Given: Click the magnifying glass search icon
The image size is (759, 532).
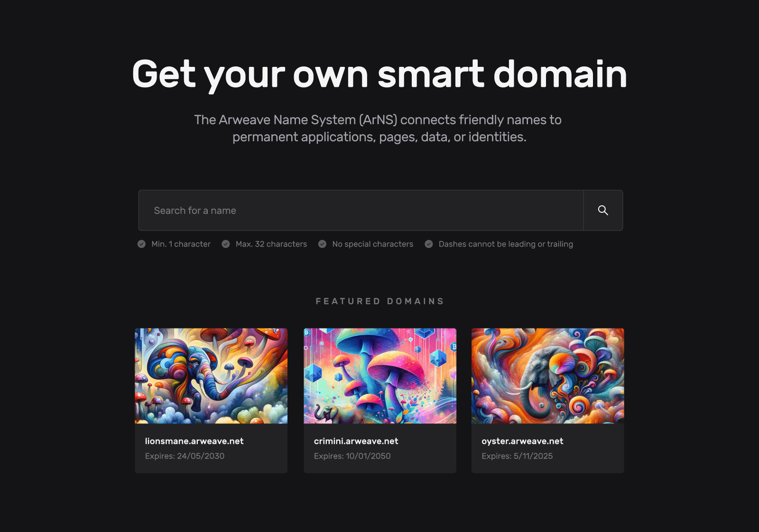Looking at the screenshot, I should (x=603, y=210).
